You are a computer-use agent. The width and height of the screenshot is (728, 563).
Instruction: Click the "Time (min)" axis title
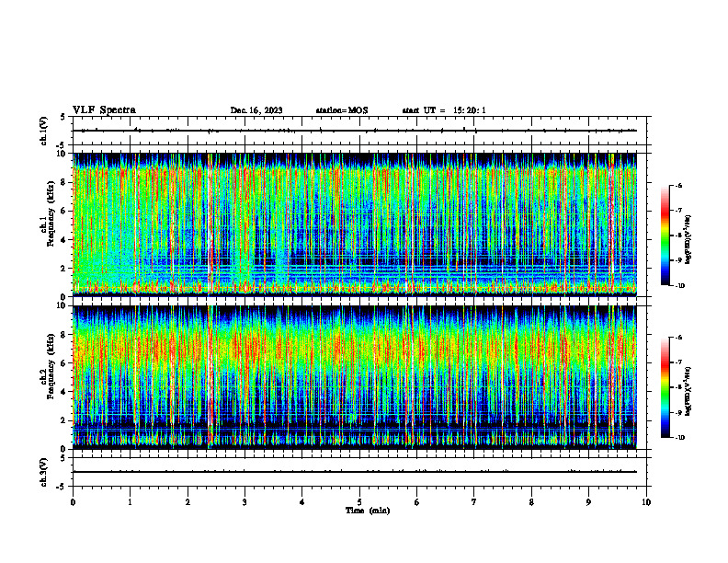368,511
